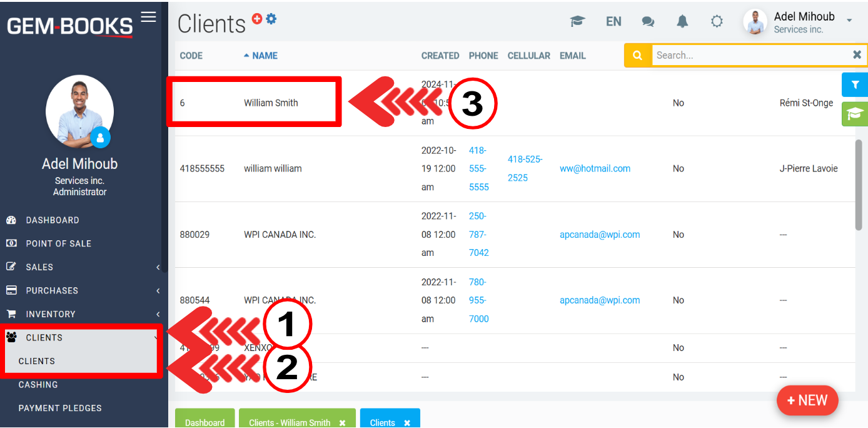Open the chat messages icon
This screenshot has width=868, height=428.
pyautogui.click(x=648, y=22)
